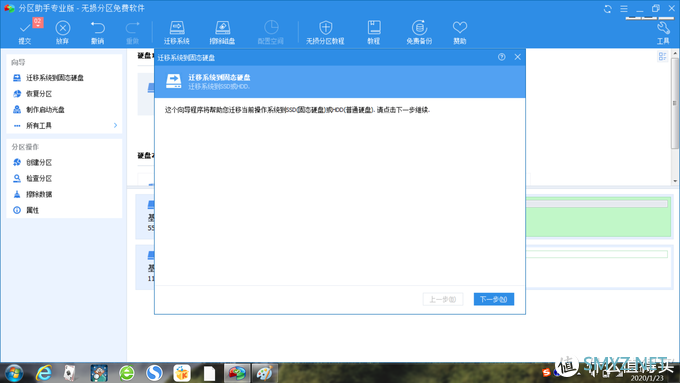
Task: Click the 擦除磁盘 (wipe disk) toolbar icon
Action: (x=222, y=28)
